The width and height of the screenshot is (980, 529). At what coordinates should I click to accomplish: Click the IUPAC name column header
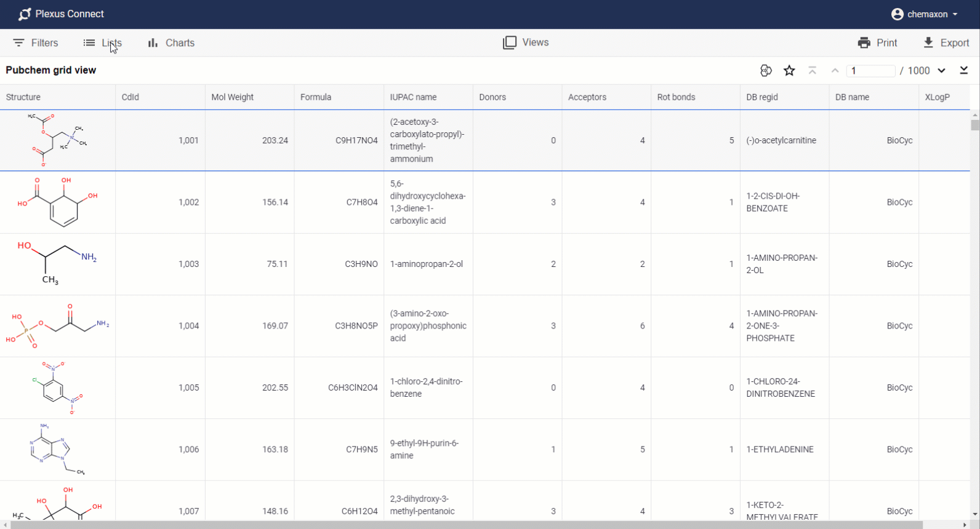click(x=413, y=97)
